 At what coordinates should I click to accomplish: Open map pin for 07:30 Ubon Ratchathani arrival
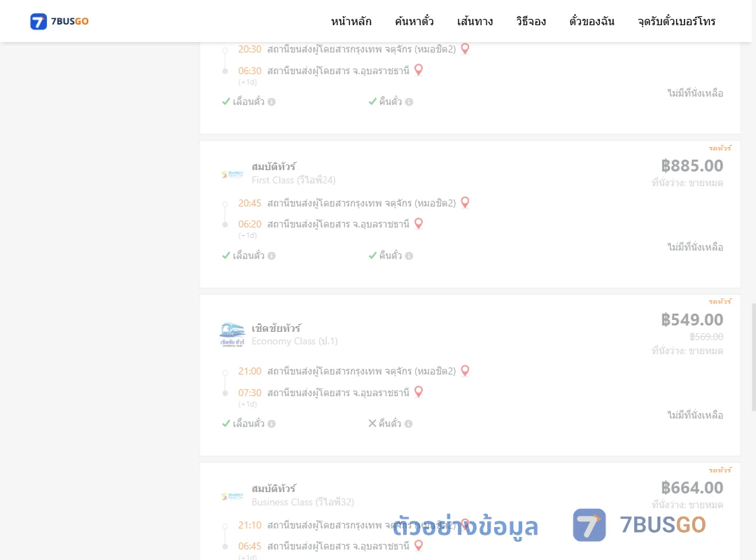click(x=419, y=392)
